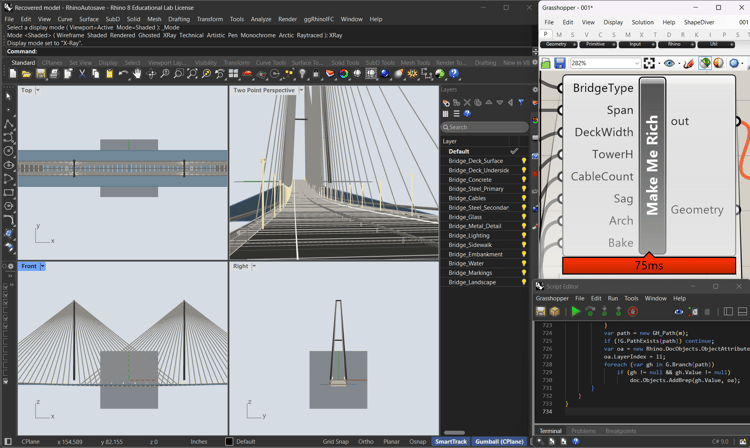Click the layer filter funnel icon
Viewport: 750px width, 448px height.
click(520, 102)
